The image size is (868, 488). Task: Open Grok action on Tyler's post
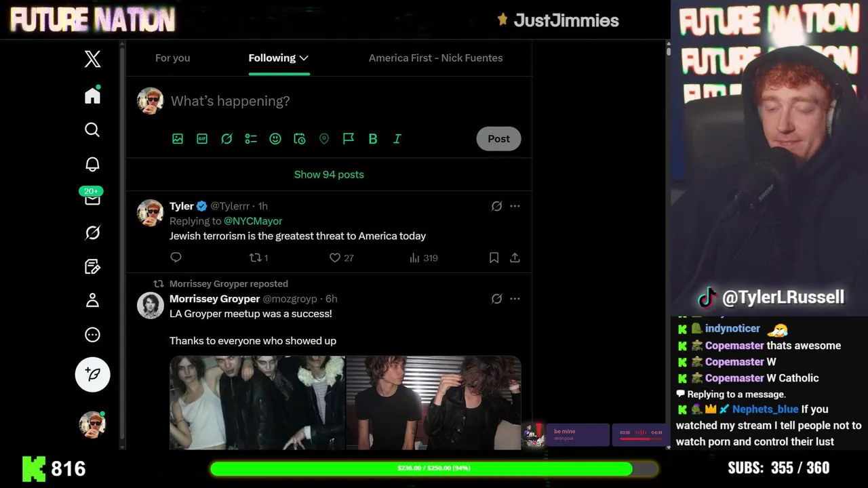496,206
